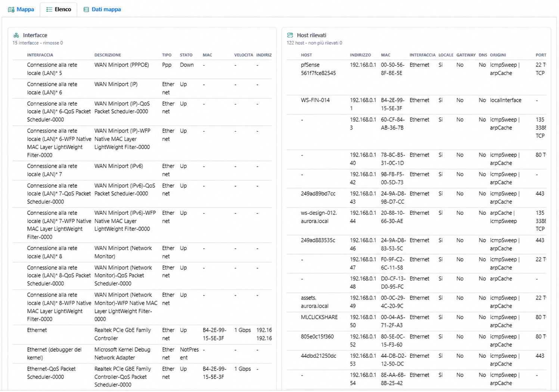
Task: Select the WS-FIN-014 host entry
Action: [x=315, y=100]
